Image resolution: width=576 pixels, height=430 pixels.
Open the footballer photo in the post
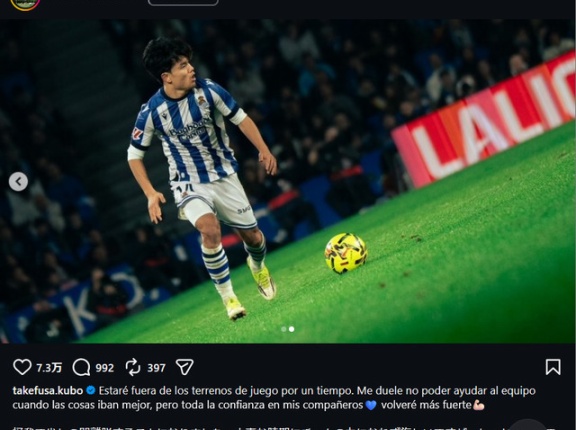pyautogui.click(x=287, y=181)
